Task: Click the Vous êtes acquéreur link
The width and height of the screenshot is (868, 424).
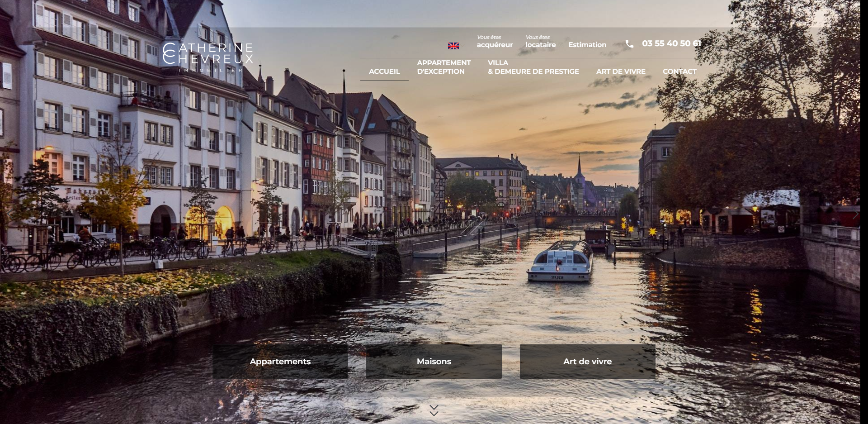Action: pyautogui.click(x=495, y=41)
